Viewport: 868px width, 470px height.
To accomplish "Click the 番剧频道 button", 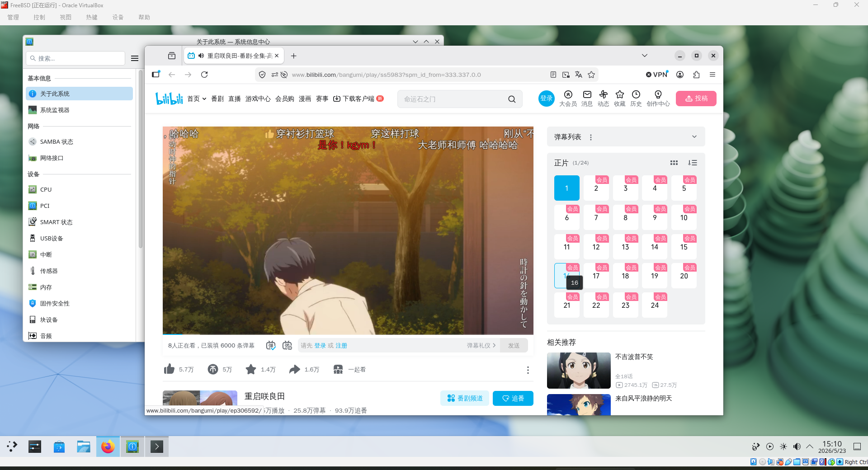I will point(465,398).
